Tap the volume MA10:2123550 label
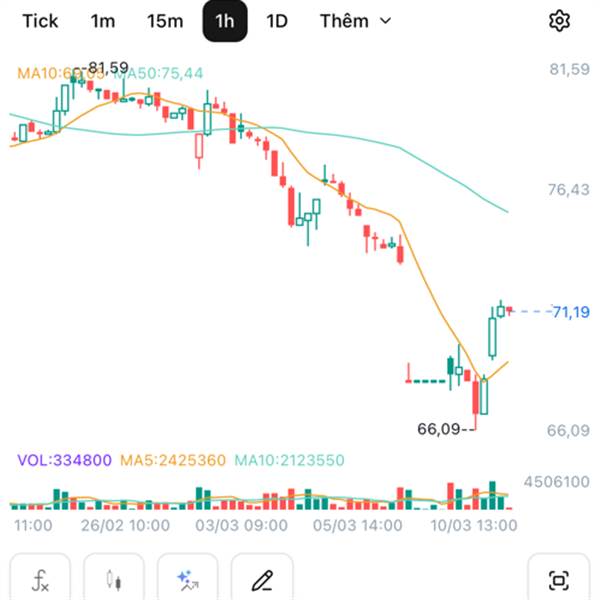 [290, 460]
